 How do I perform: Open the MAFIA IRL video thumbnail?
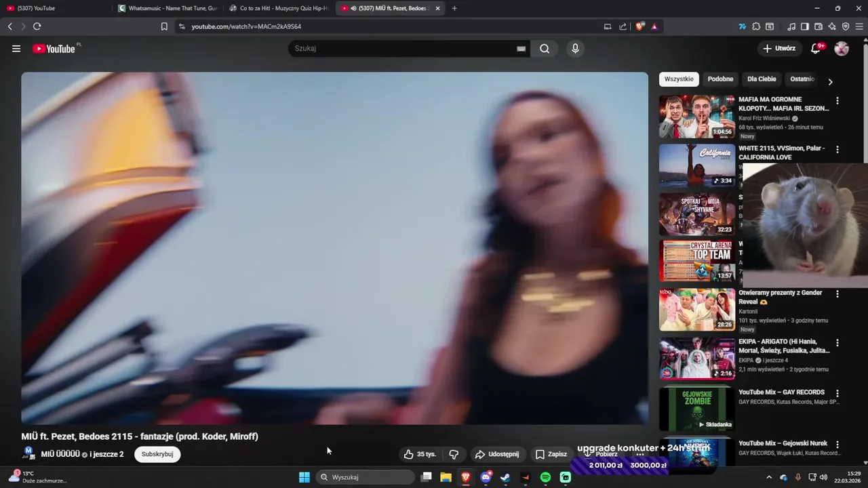click(x=696, y=117)
